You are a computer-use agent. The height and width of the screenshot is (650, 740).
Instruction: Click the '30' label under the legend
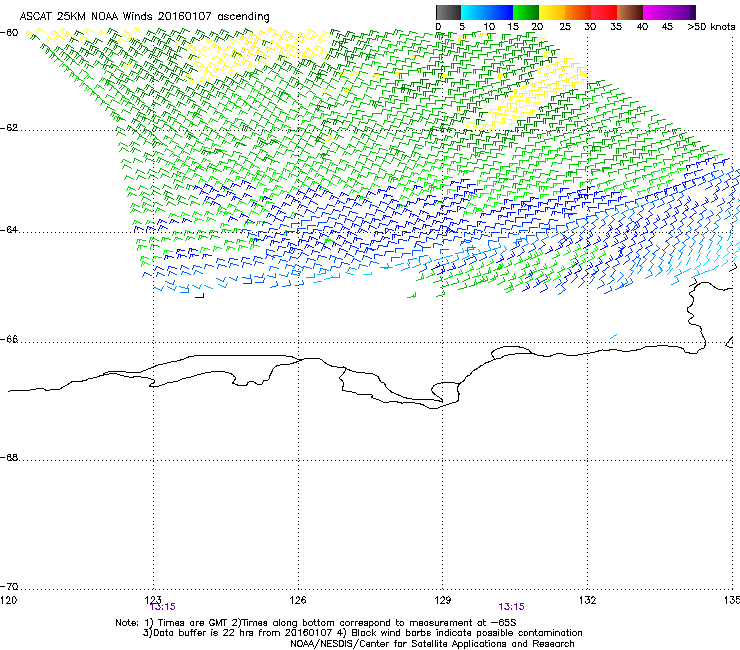(x=590, y=27)
